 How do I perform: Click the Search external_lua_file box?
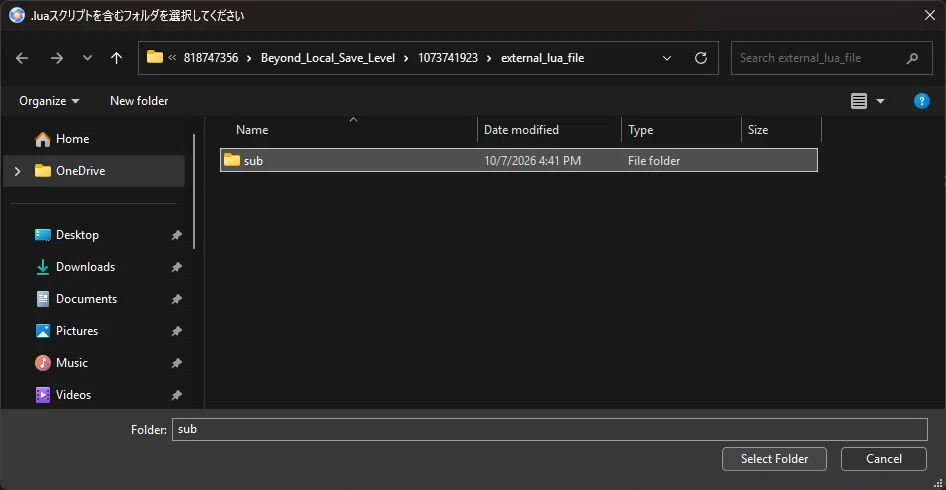click(x=831, y=58)
